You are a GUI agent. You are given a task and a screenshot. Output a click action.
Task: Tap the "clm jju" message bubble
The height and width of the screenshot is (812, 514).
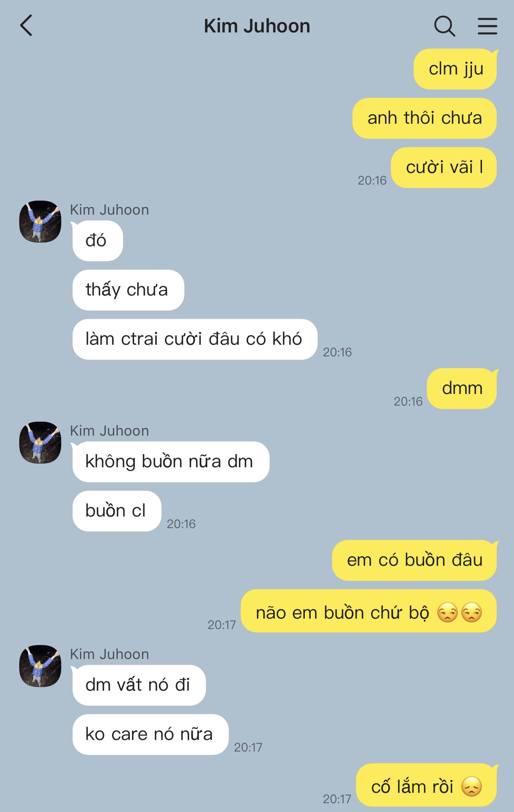[x=455, y=69]
